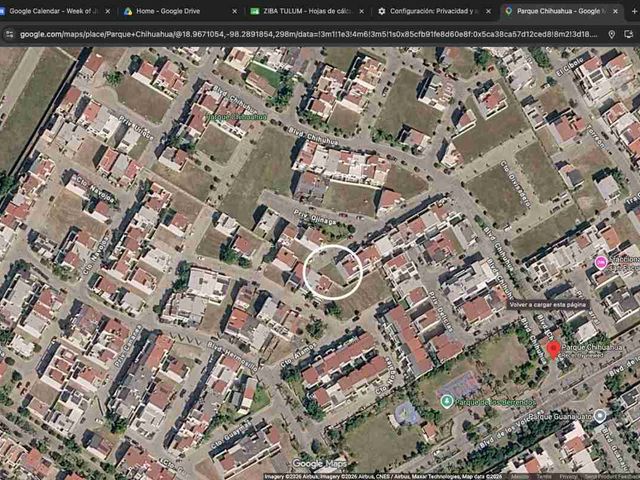Close the Configuración settings tab
Viewport: 640px width, 480px height.
(489, 11)
